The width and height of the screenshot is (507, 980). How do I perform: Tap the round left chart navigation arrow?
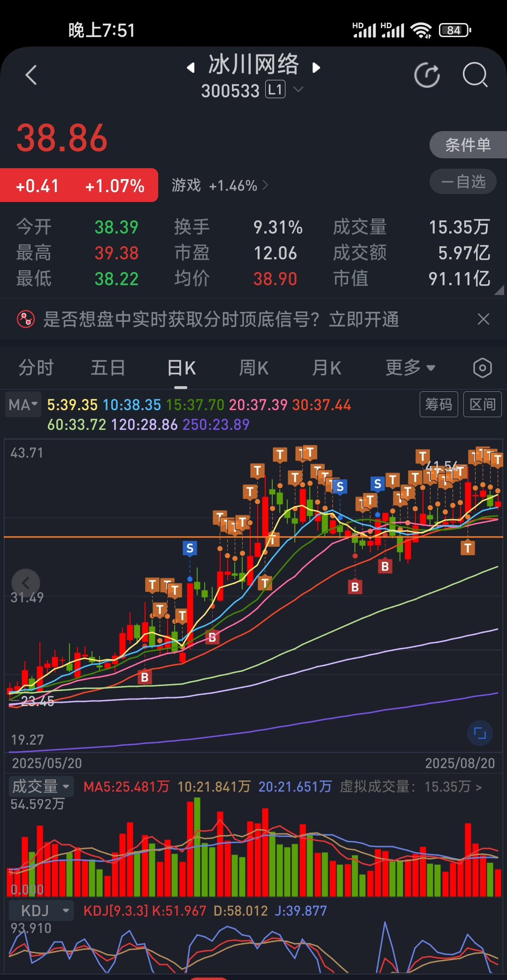click(26, 583)
